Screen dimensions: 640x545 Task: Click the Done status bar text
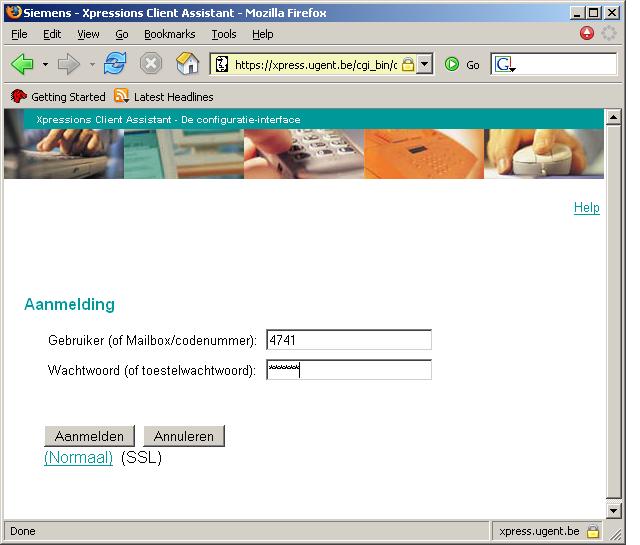click(23, 531)
